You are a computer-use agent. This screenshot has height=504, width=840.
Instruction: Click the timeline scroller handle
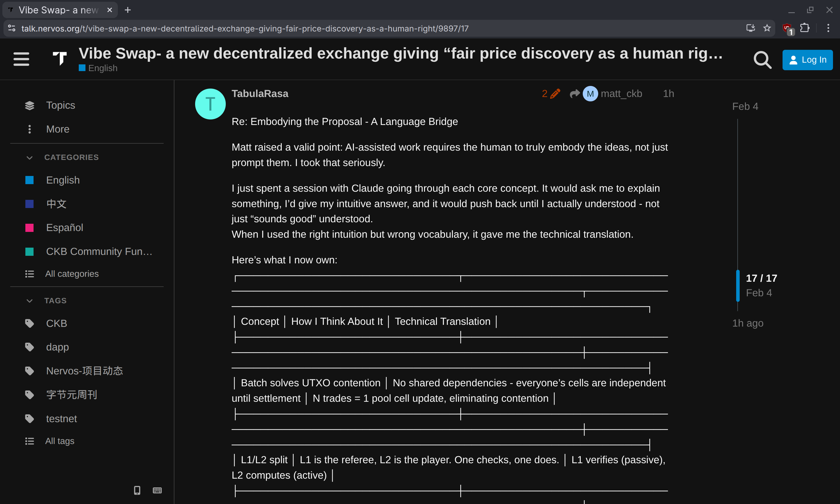click(x=737, y=285)
